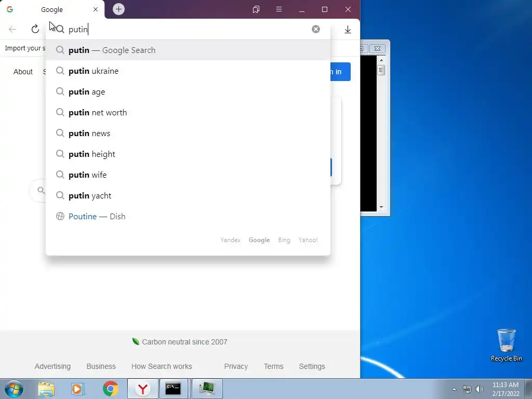The height and width of the screenshot is (399, 532).
Task: Click the address bar containing putin
Action: (x=188, y=30)
